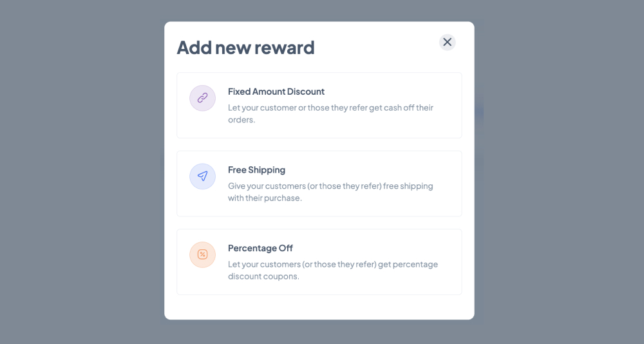
Task: Click the 'percentage discount coupons' description
Action: [333, 270]
